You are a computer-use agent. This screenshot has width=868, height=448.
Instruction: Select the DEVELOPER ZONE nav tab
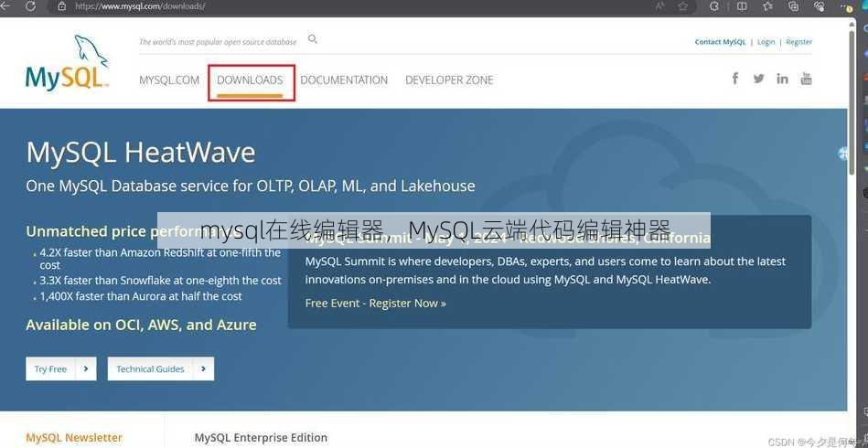449,80
